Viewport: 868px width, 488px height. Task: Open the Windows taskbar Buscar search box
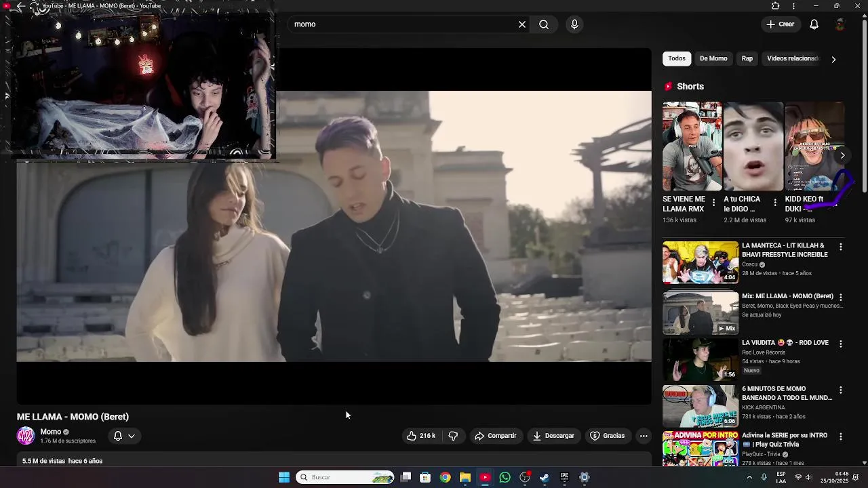coord(346,477)
